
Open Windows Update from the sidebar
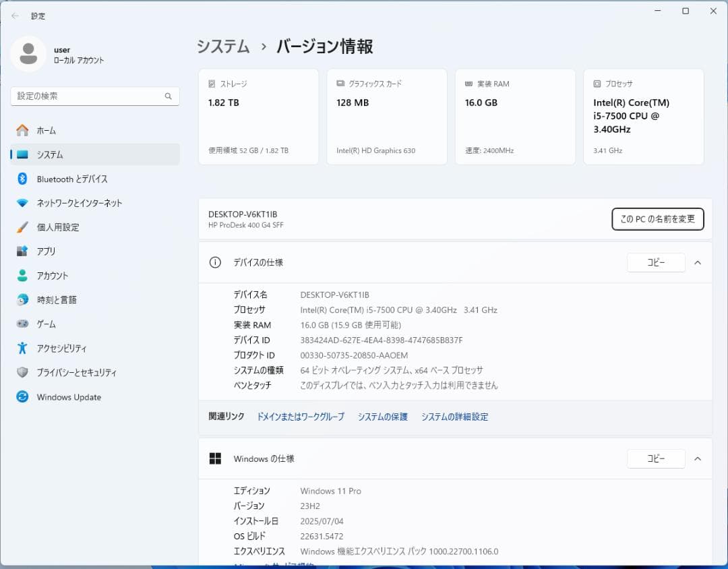click(x=67, y=397)
